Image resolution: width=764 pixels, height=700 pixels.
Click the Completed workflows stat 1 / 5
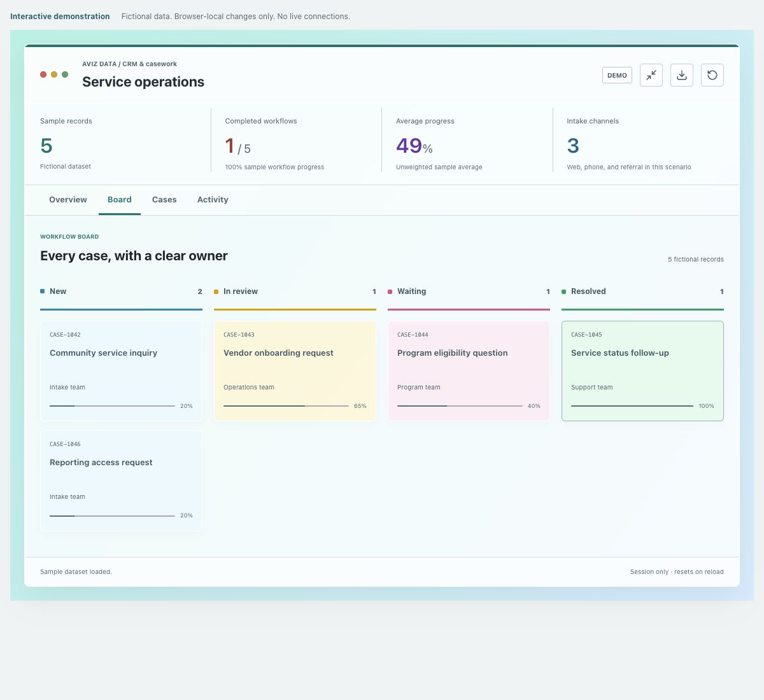pos(237,146)
